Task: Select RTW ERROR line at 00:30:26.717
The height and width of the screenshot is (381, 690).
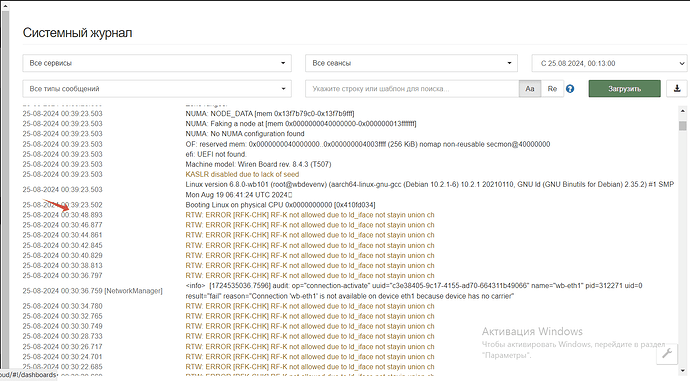Action: [310, 347]
